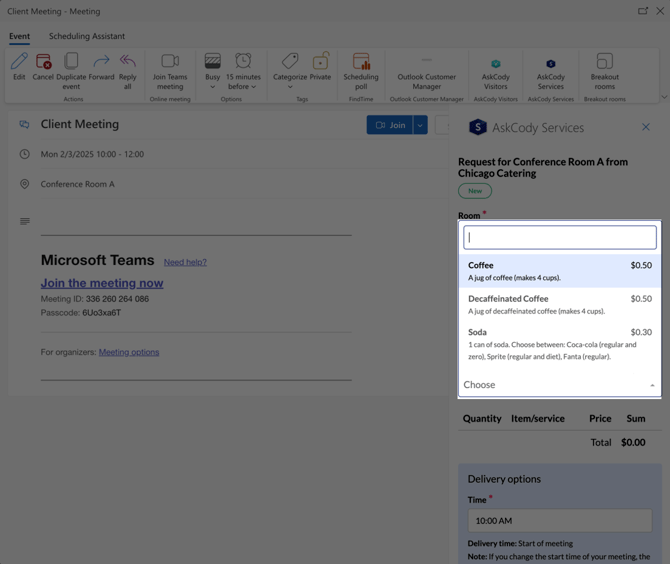Image resolution: width=670 pixels, height=564 pixels.
Task: Click the description lines icon
Action: [x=25, y=221]
